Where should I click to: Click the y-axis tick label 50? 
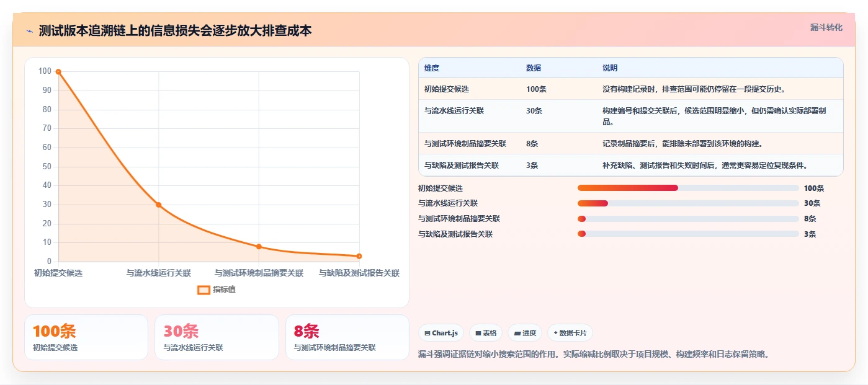coord(46,167)
